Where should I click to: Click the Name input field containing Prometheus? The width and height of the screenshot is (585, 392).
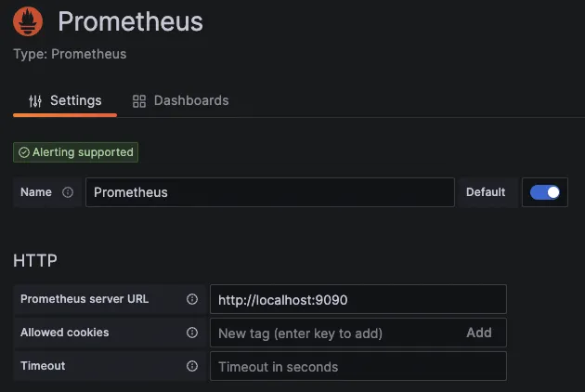pyautogui.click(x=269, y=192)
